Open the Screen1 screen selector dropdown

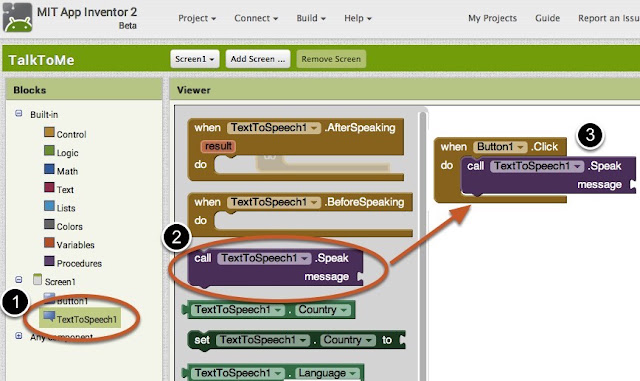pos(195,59)
